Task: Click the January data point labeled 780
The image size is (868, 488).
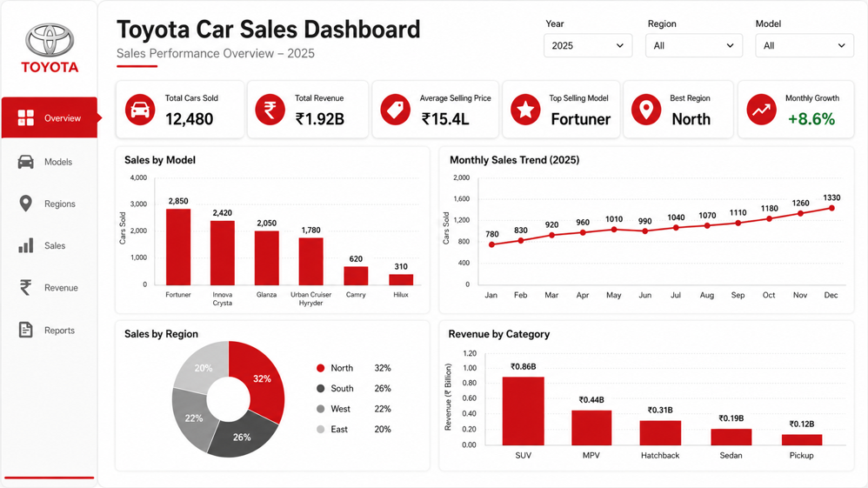Action: click(491, 244)
